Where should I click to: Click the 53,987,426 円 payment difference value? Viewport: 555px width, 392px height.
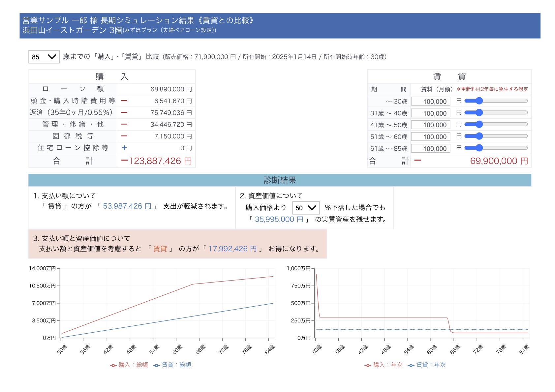[127, 206]
